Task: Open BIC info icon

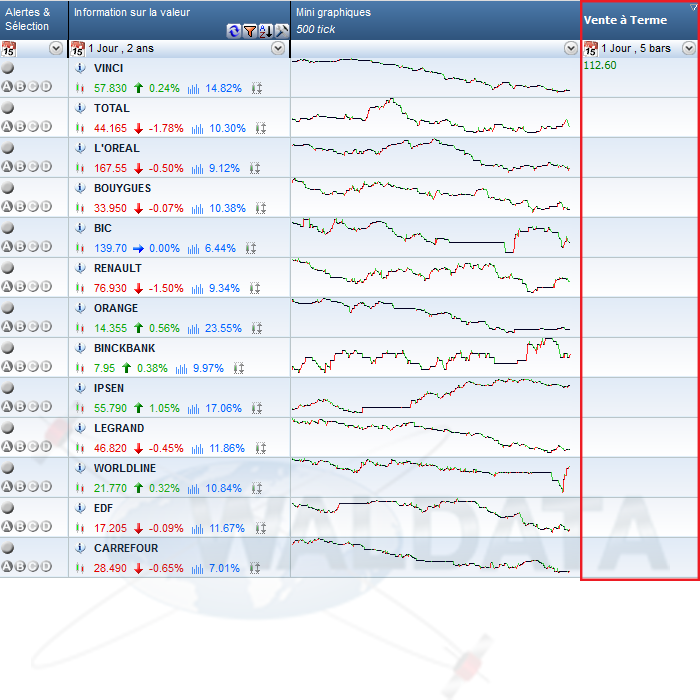Action: (80, 228)
